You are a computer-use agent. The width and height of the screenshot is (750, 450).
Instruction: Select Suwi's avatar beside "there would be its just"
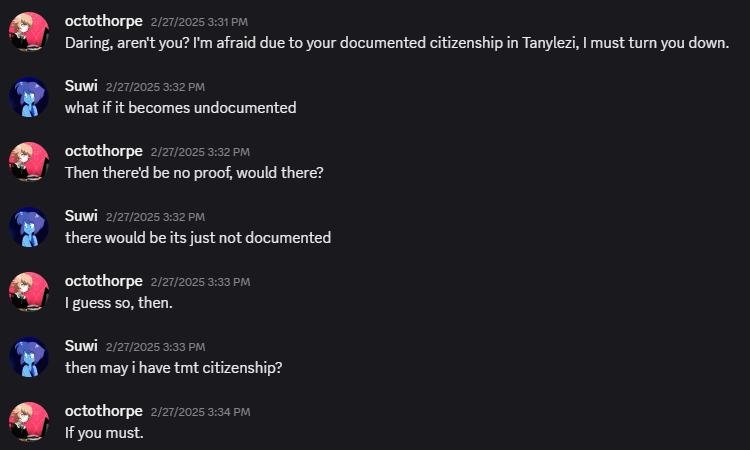pyautogui.click(x=29, y=227)
